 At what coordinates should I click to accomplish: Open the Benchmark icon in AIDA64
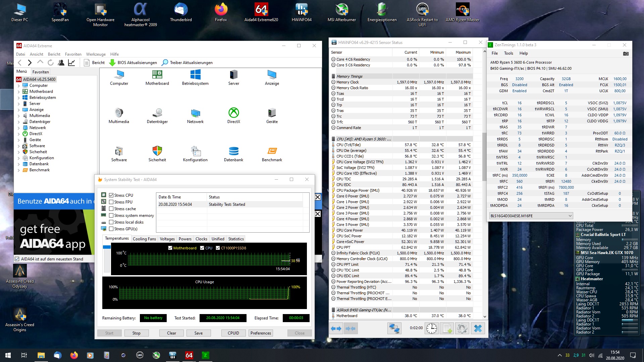272,152
